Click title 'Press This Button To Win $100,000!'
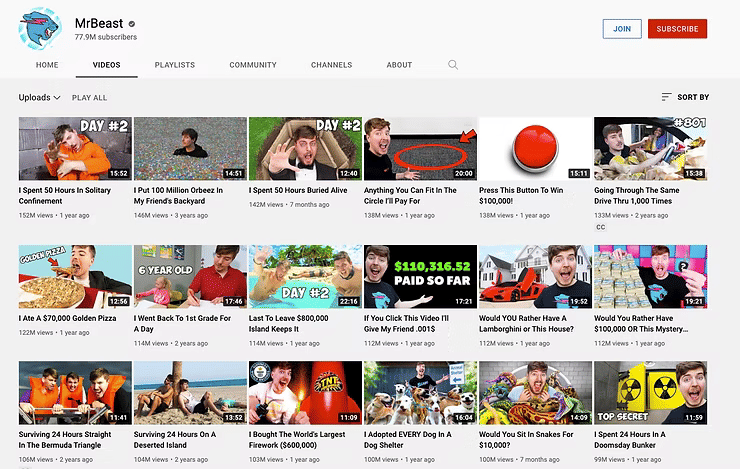The width and height of the screenshot is (740, 469). 521,195
